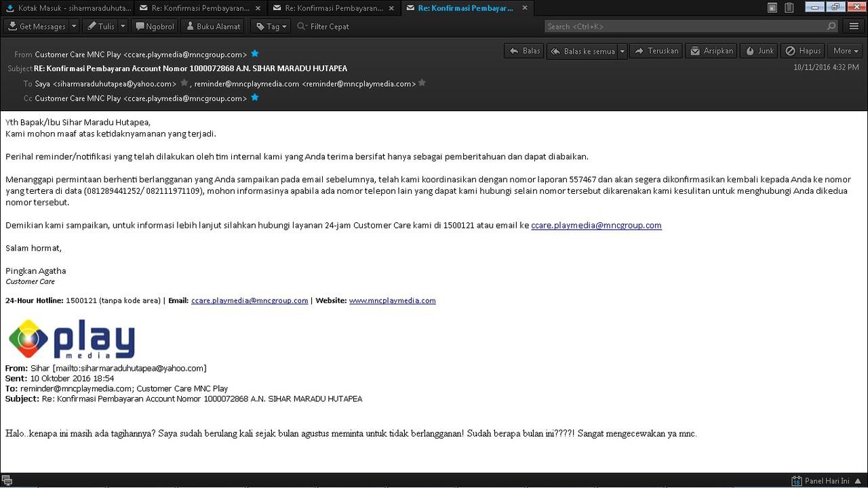Click the date 10/11/2016 4:32 PM
Screen dimensions: 868x488
826,68
